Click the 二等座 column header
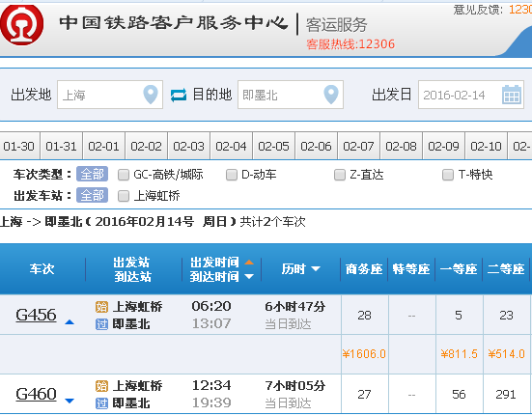Image resolution: width=532 pixels, height=416 pixels. click(x=506, y=269)
